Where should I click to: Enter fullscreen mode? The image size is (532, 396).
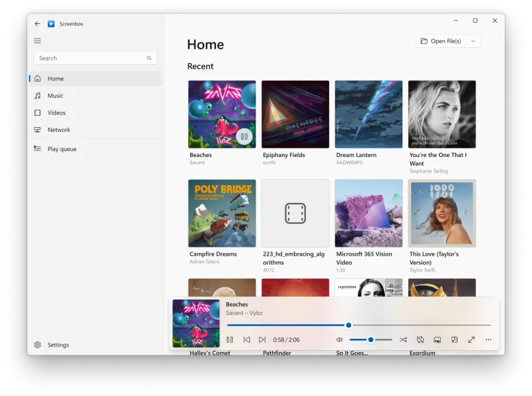pos(471,339)
